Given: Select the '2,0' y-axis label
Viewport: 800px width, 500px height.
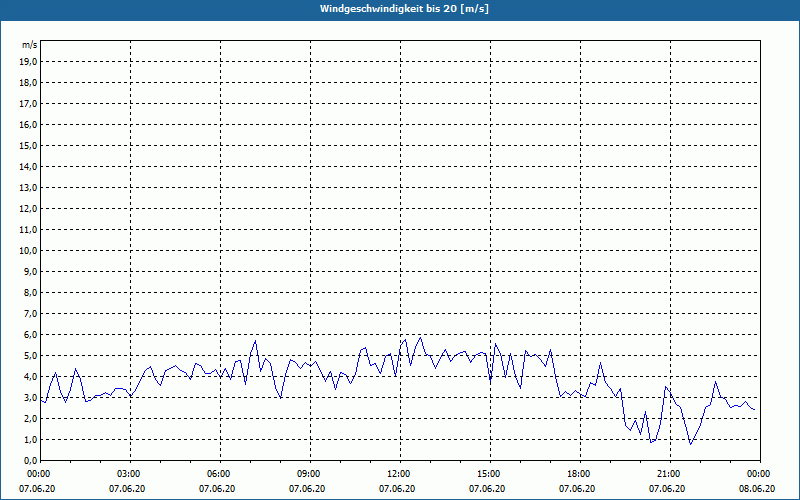Looking at the screenshot, I should click(30, 418).
